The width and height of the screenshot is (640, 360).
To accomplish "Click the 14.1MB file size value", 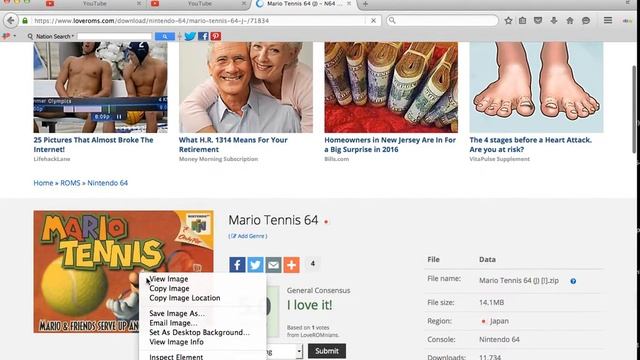I will click(x=491, y=302).
